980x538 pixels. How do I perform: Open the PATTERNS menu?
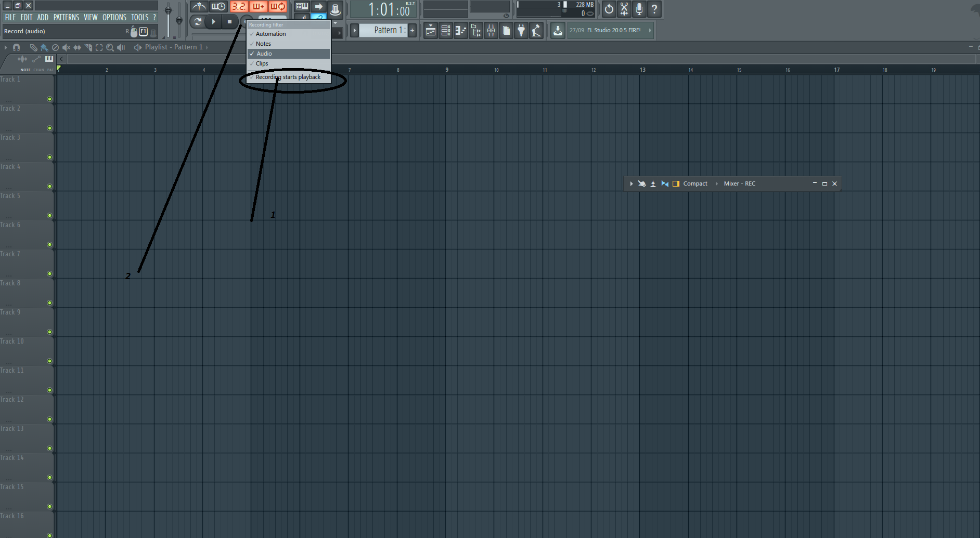(66, 17)
